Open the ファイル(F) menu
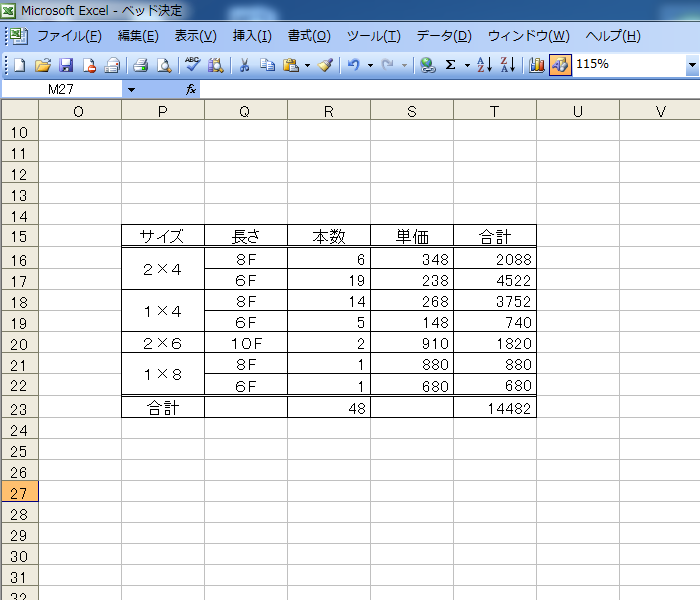Viewport: 700px width, 600px height. point(69,36)
